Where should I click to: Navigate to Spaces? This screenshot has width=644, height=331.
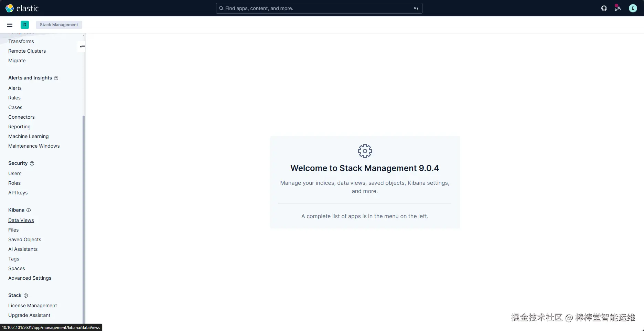17,268
